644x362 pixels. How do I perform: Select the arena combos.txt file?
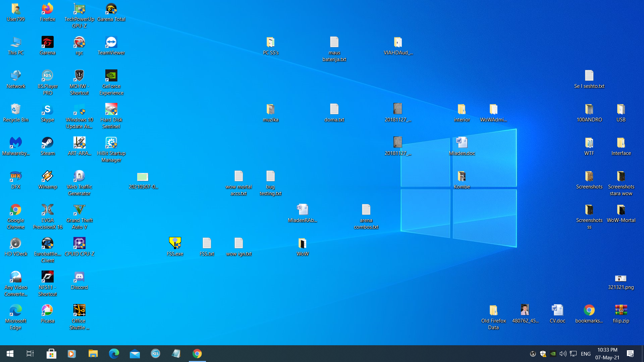[366, 210]
